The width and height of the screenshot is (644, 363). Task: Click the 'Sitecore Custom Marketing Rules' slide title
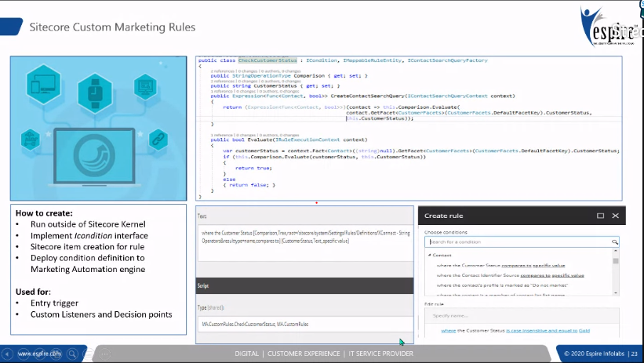pyautogui.click(x=112, y=27)
